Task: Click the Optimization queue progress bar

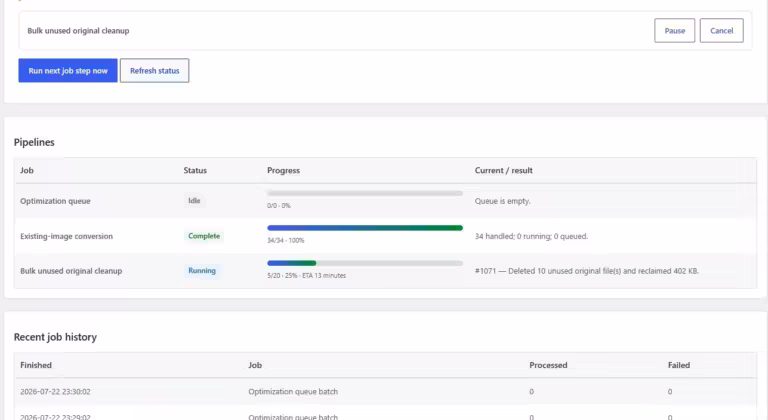Action: click(x=365, y=194)
